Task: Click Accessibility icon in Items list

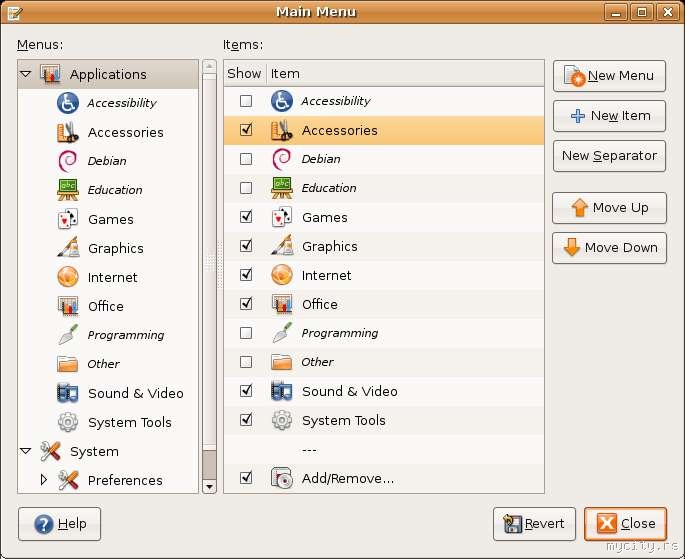Action: (x=282, y=101)
